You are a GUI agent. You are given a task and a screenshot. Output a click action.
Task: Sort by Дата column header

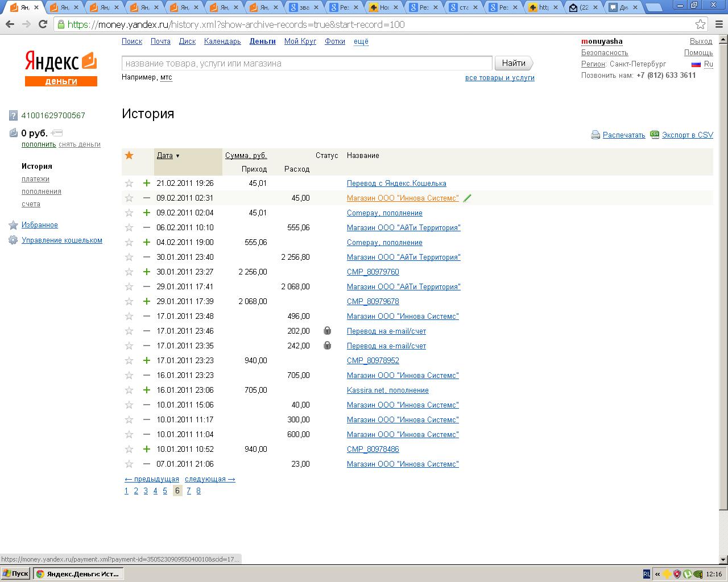tap(165, 155)
